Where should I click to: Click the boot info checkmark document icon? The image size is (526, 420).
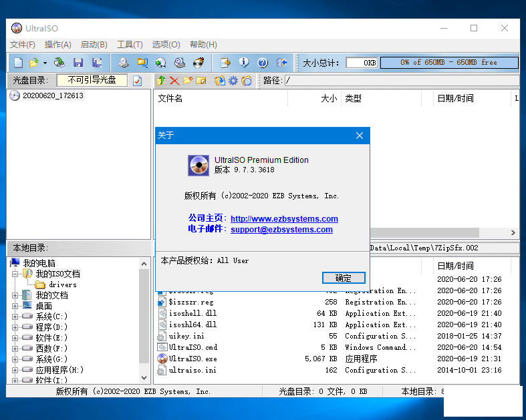138,81
